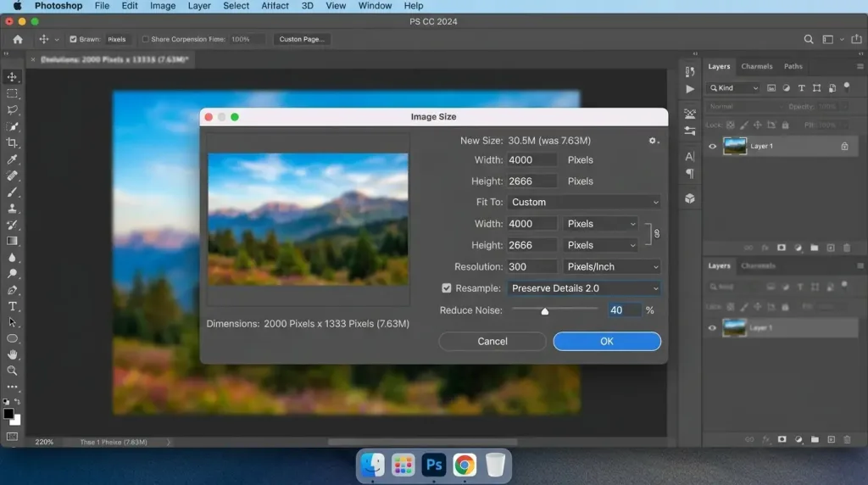Click the Home icon in the options bar

pyautogui.click(x=18, y=39)
